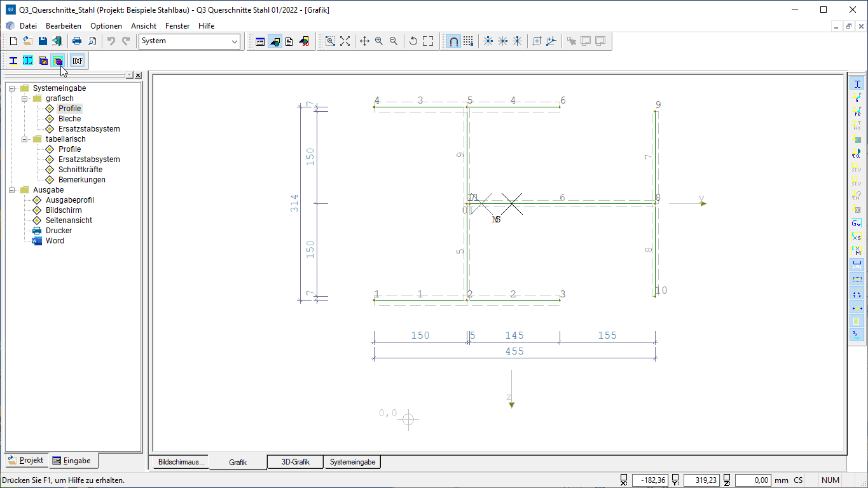Select Bleche under grafisch

pyautogui.click(x=70, y=119)
